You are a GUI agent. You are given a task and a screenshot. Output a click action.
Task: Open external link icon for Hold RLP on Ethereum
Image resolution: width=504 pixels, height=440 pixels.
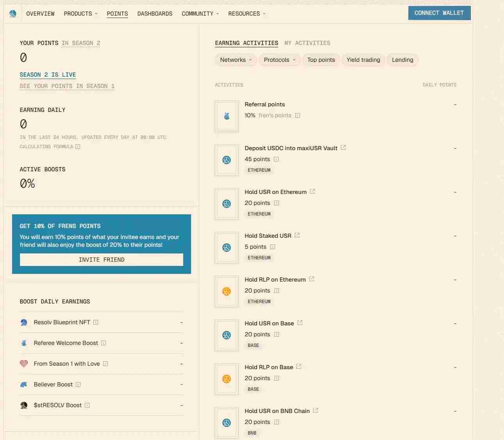311,279
